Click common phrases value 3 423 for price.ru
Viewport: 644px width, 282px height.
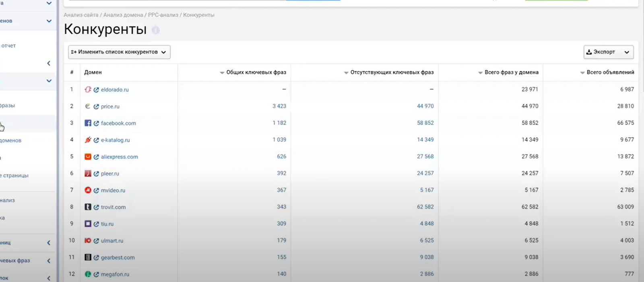click(279, 106)
